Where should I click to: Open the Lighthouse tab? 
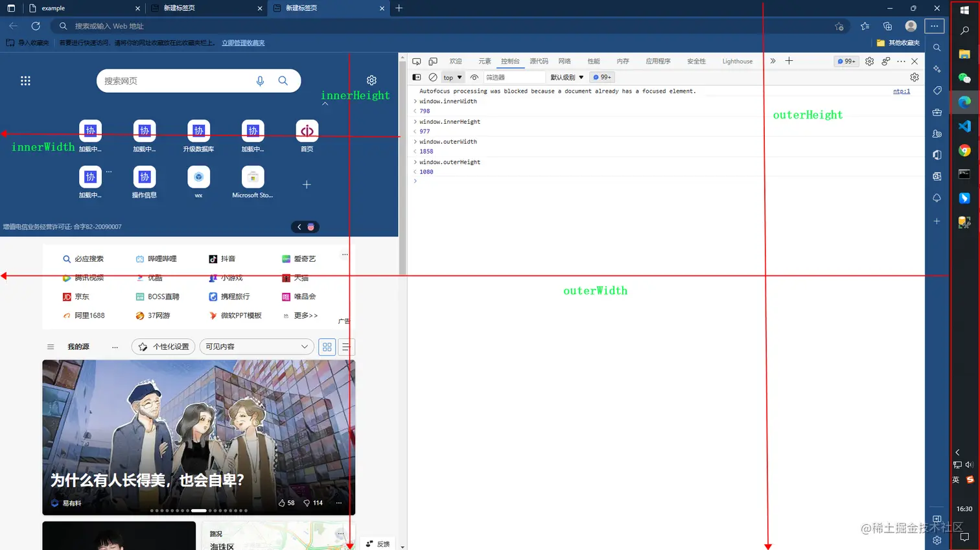[x=738, y=62]
